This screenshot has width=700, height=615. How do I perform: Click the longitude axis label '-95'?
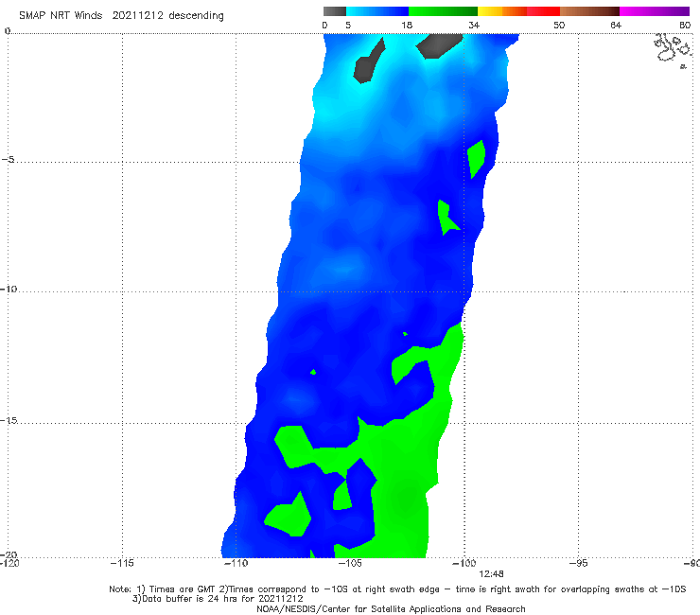pyautogui.click(x=579, y=563)
